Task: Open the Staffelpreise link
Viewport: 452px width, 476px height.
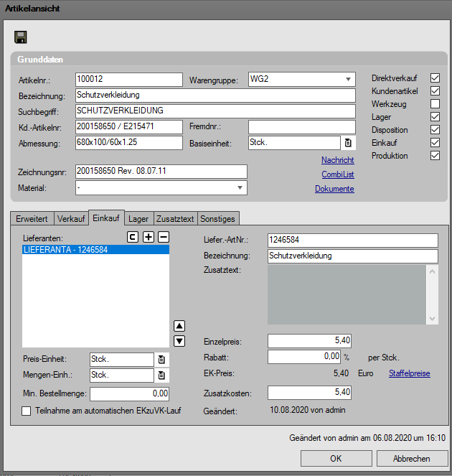Action: pyautogui.click(x=410, y=373)
